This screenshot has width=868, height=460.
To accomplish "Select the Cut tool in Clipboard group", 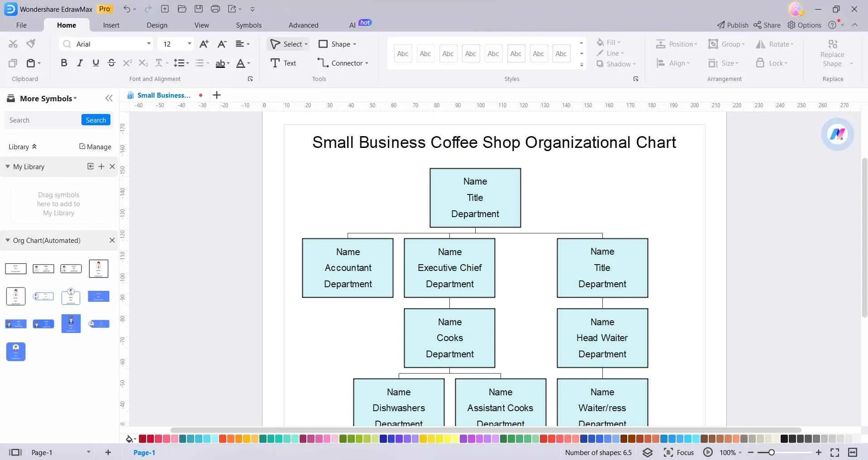I will coord(13,43).
